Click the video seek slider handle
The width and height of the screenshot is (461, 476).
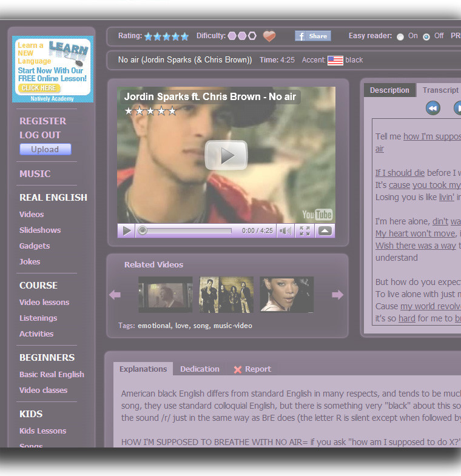(x=142, y=230)
